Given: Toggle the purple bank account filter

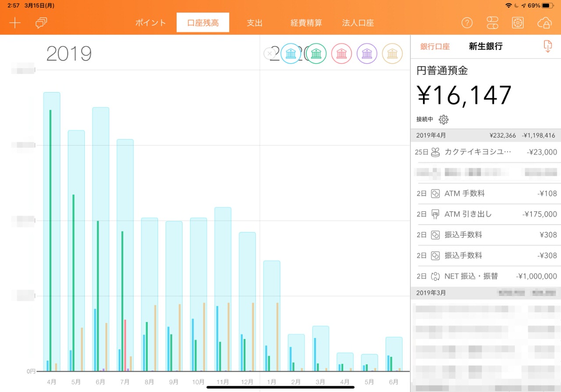Looking at the screenshot, I should 367,54.
